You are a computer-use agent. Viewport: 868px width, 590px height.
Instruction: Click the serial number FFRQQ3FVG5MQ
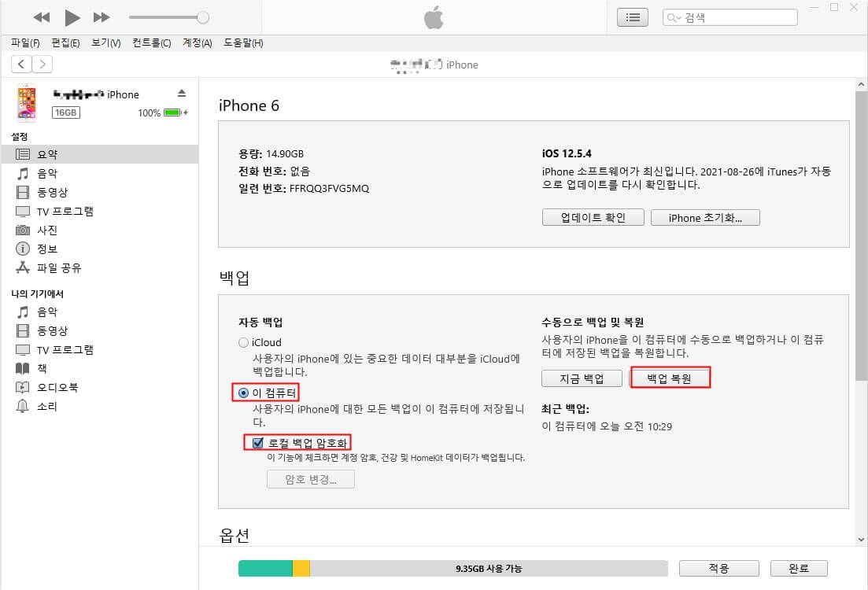329,189
